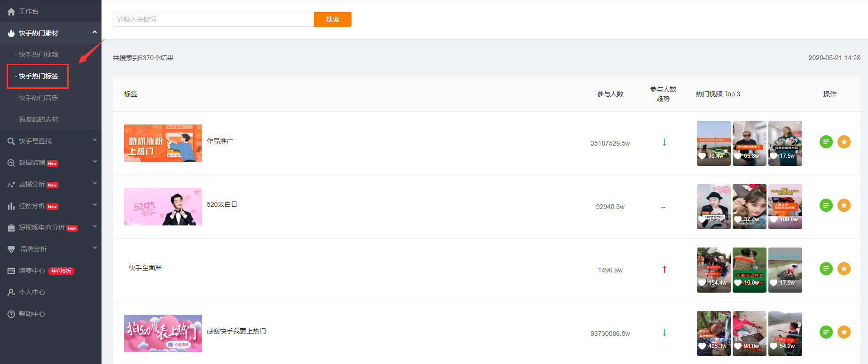The height and width of the screenshot is (364, 868).
Task: Collapse the 快手热门素材 menu section
Action: (94, 32)
